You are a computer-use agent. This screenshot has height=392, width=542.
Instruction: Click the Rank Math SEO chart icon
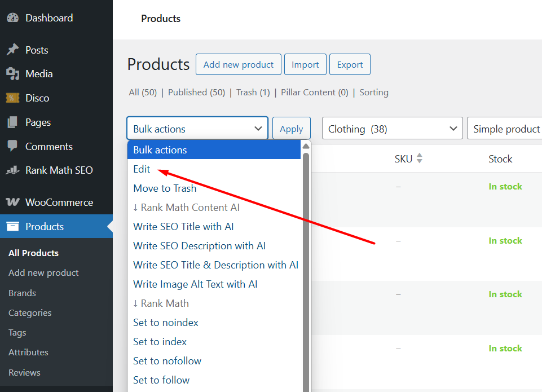tap(13, 170)
